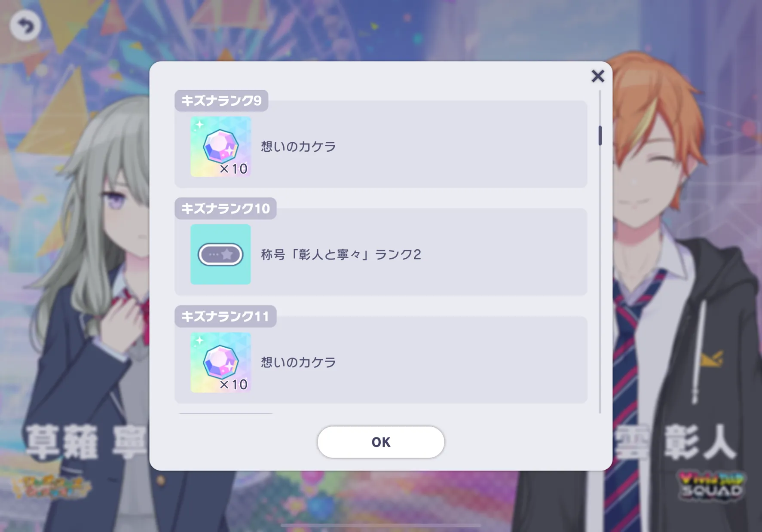Click the ×10 quantity on rank 9 item
This screenshot has width=762, height=532.
(x=233, y=169)
